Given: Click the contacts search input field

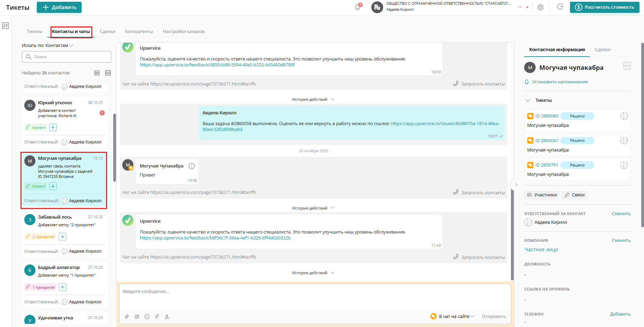Looking at the screenshot, I should click(66, 57).
